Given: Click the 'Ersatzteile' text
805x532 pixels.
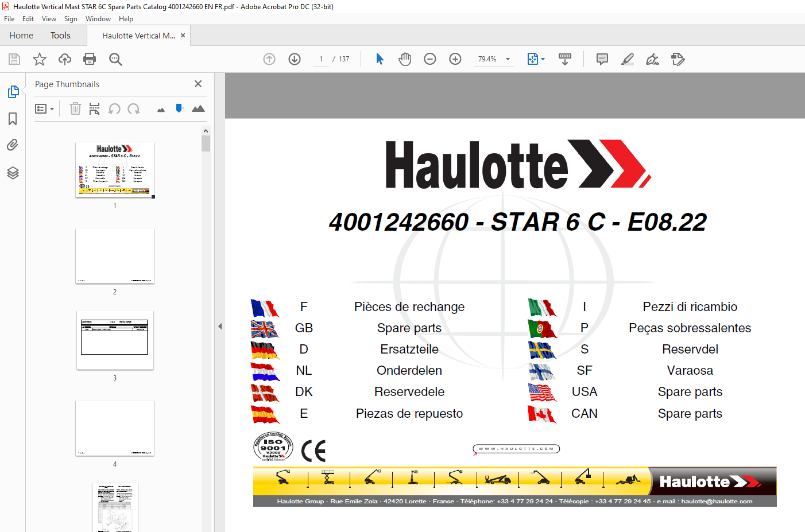Looking at the screenshot, I should pos(409,349).
